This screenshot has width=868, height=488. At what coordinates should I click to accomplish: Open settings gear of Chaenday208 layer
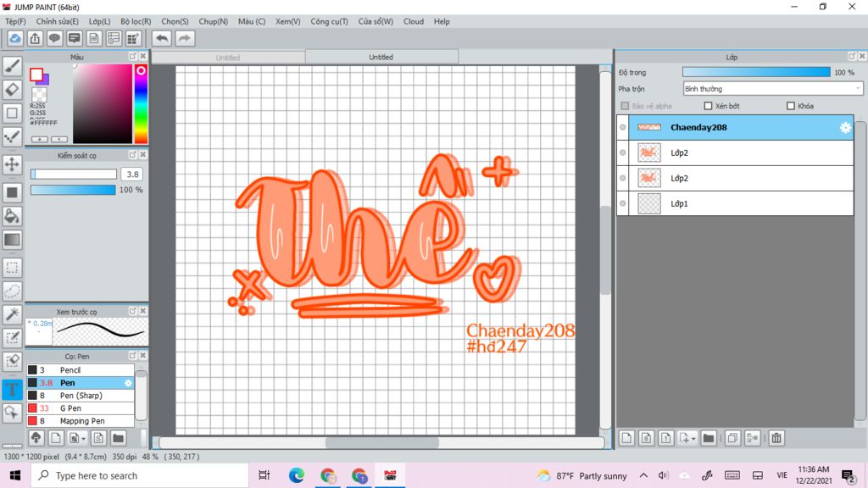pyautogui.click(x=845, y=127)
